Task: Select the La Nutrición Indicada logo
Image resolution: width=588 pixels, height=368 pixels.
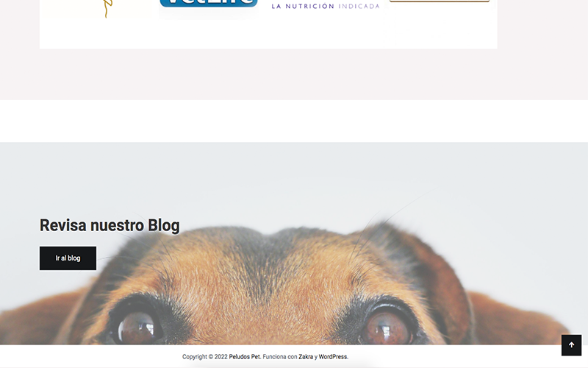Action: point(325,6)
